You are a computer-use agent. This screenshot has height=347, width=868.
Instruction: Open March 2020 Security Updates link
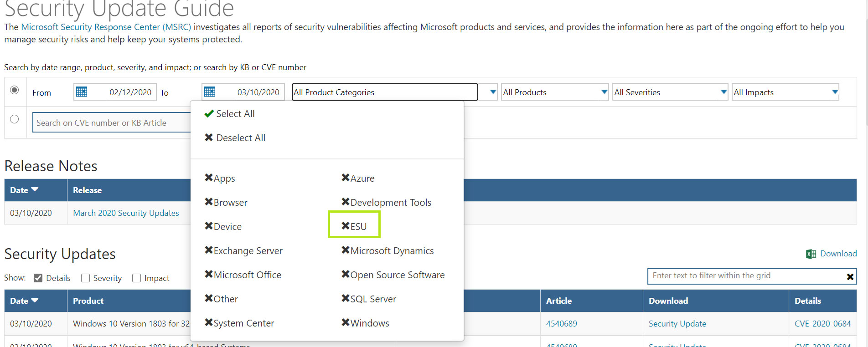click(126, 213)
